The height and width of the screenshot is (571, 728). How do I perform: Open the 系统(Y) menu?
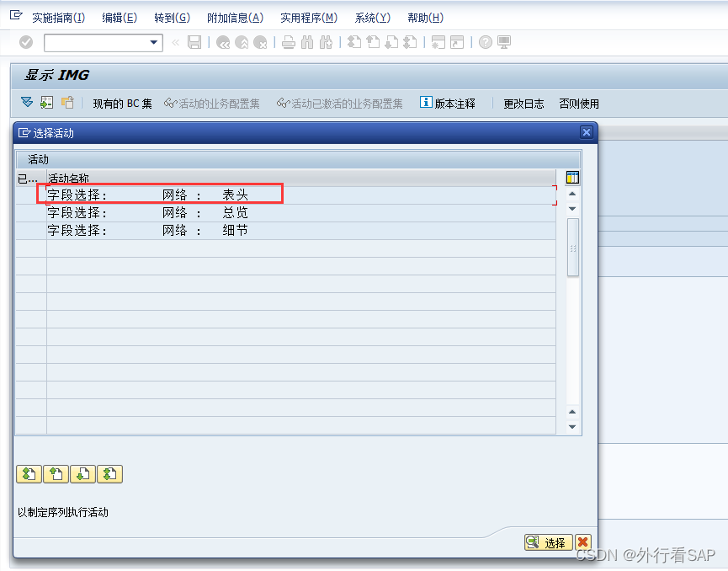pos(372,18)
